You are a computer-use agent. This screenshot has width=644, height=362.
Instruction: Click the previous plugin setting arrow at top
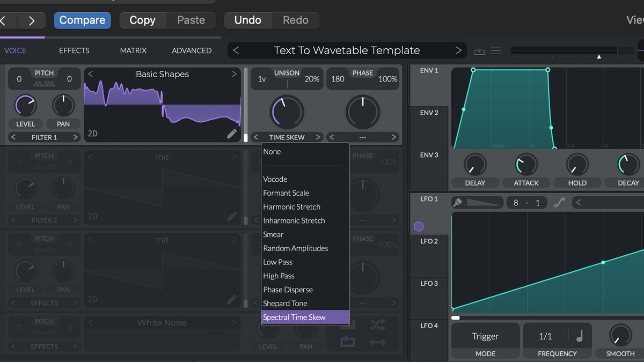click(x=3, y=21)
